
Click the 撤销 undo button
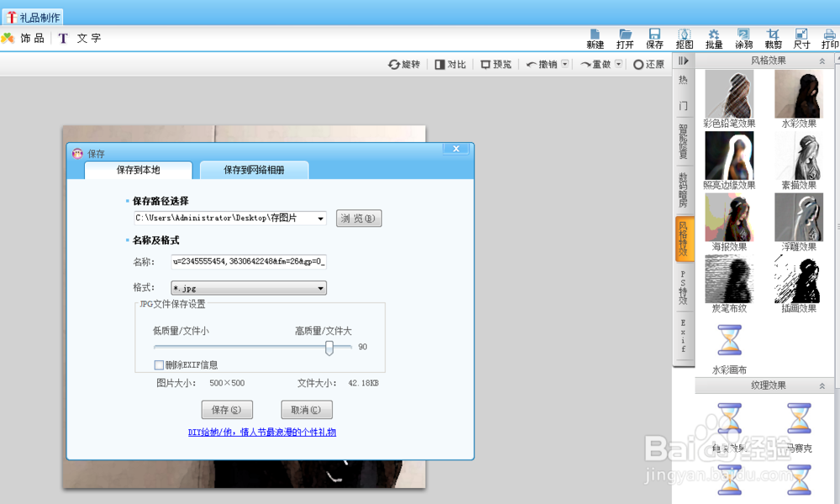pos(542,65)
